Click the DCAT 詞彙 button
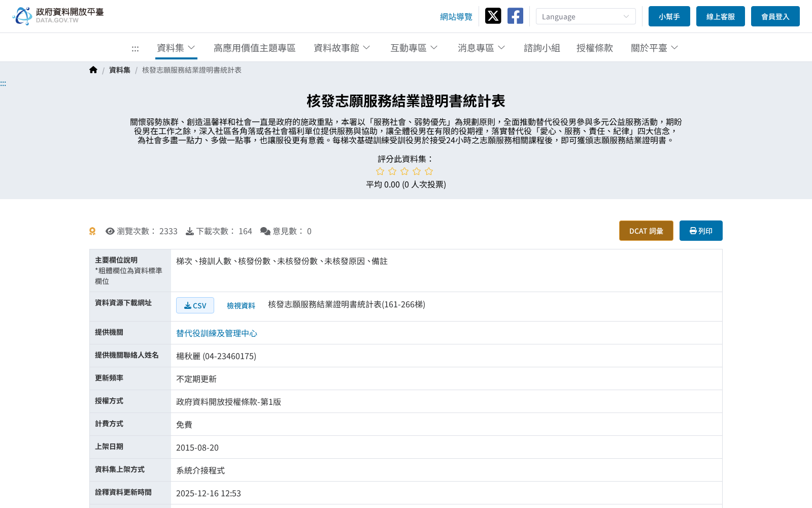Image resolution: width=812 pixels, height=508 pixels. click(646, 231)
